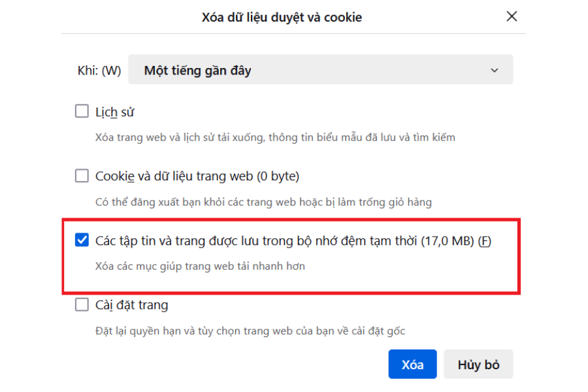Image resolution: width=588 pixels, height=392 pixels.
Task: Disable the highlighted temporary cache checkbox
Action: point(82,240)
